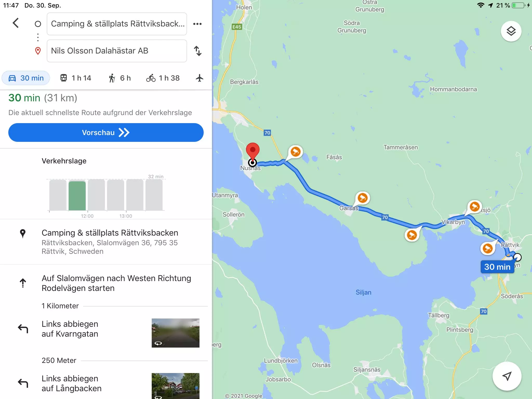Viewport: 532px width, 399px height.
Task: Swap start and destination with arrows icon
Action: (198, 51)
